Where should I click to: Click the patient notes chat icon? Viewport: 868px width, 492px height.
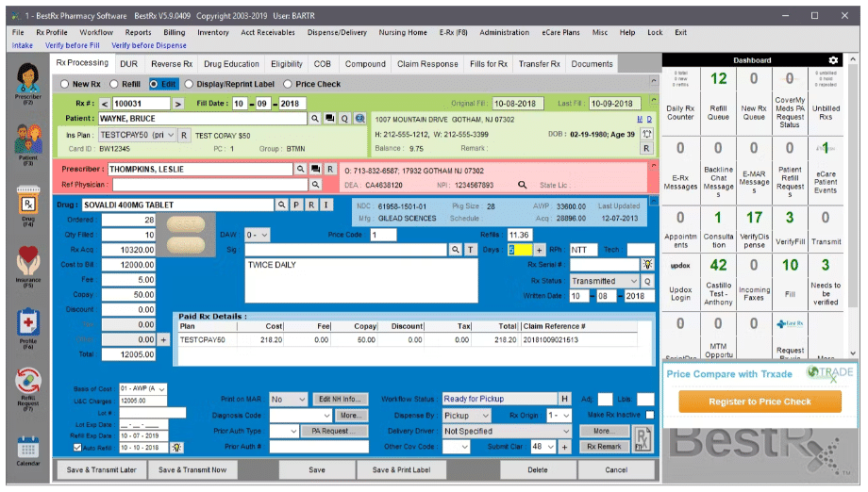click(x=330, y=119)
